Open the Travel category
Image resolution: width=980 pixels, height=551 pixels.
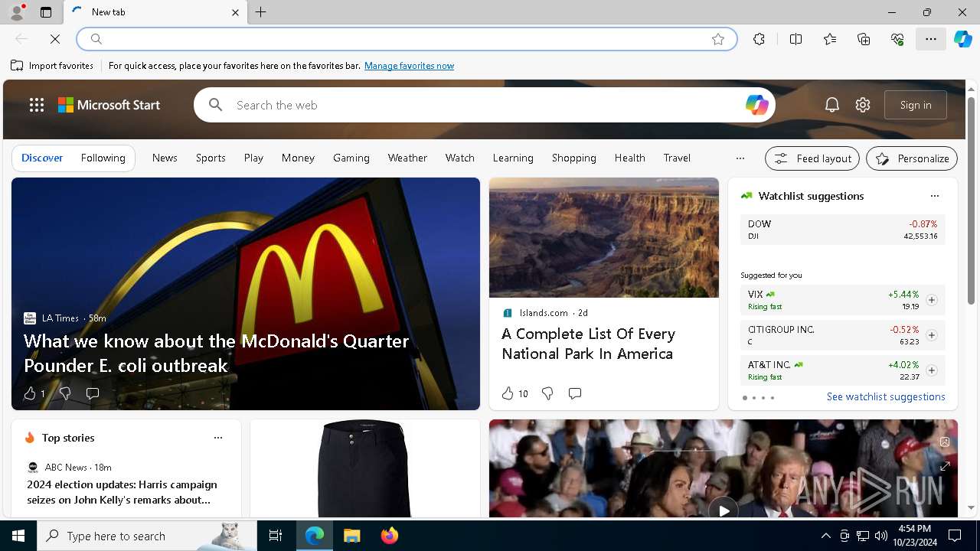677,158
